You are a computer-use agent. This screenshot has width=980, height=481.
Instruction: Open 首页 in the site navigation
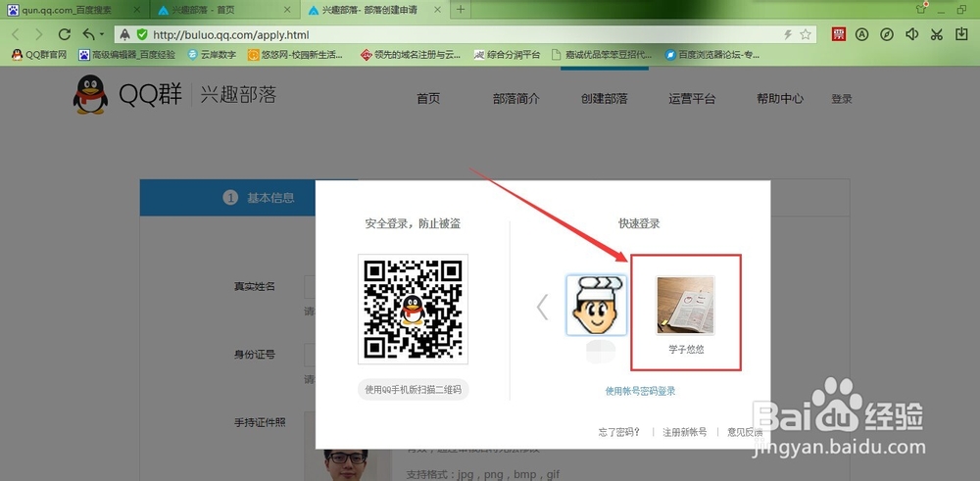[428, 98]
